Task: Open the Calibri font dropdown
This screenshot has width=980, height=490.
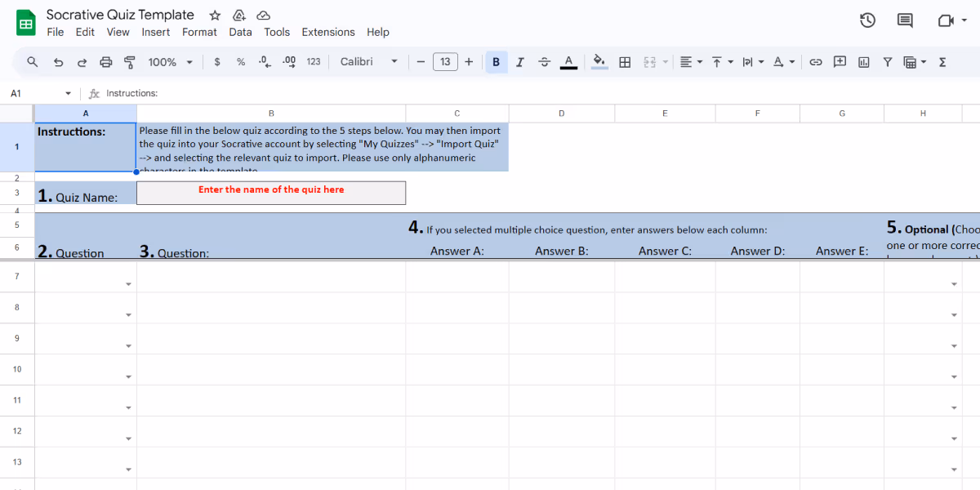Action: coord(369,61)
